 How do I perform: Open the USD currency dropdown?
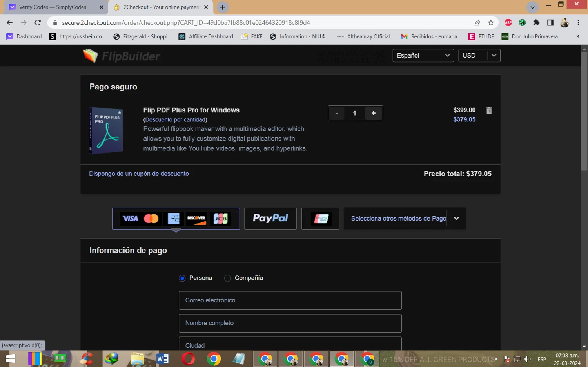tap(479, 56)
